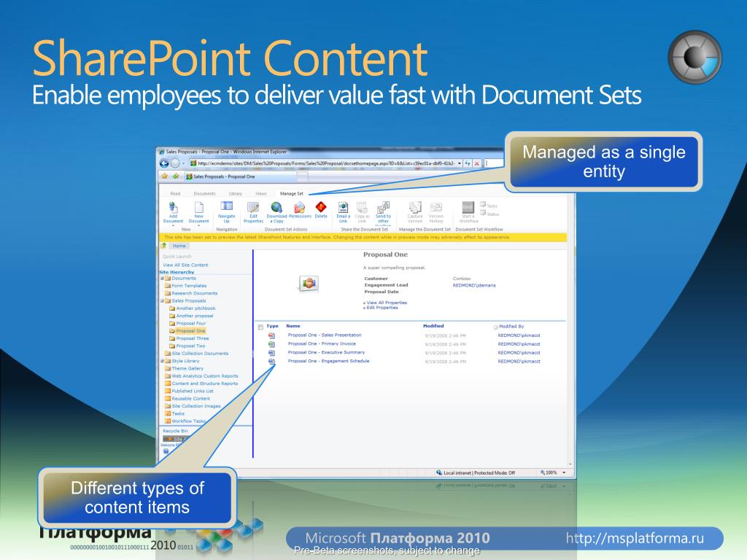Click the Tasks workflow ribbon icon
747x560 pixels.
pos(483,205)
